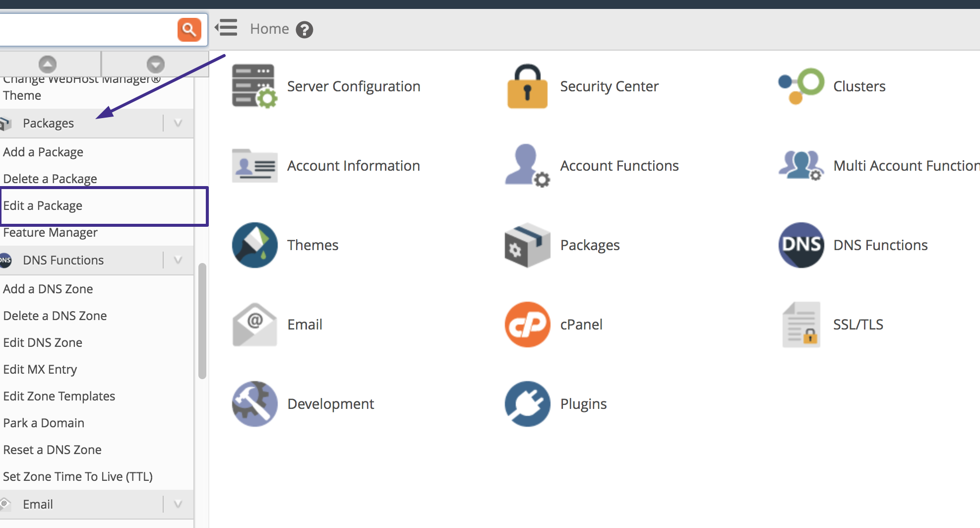Screen dimensions: 980x528
Task: Click the Plugins plug icon
Action: coord(527,403)
